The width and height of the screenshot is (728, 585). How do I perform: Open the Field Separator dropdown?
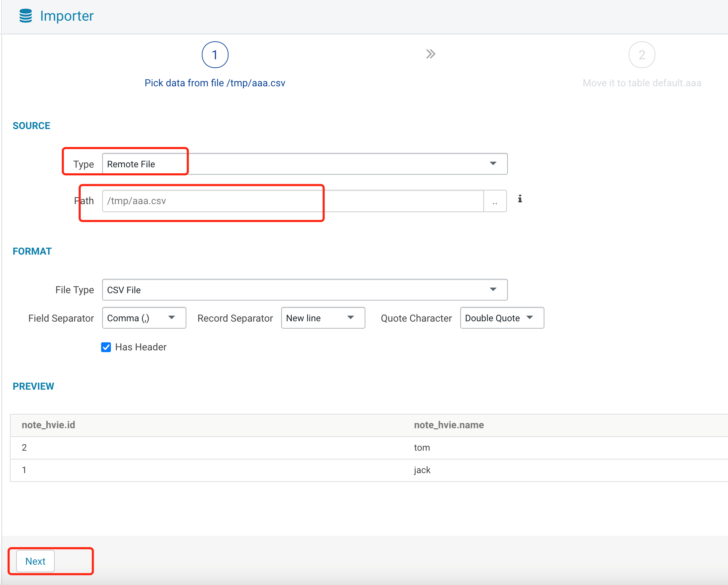[x=144, y=318]
